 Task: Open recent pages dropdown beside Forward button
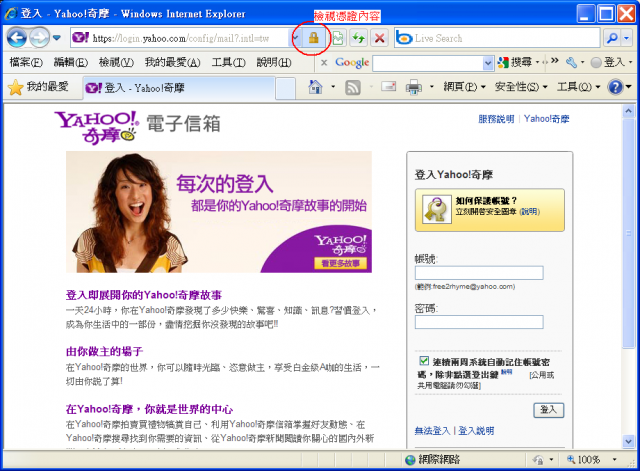(x=57, y=38)
